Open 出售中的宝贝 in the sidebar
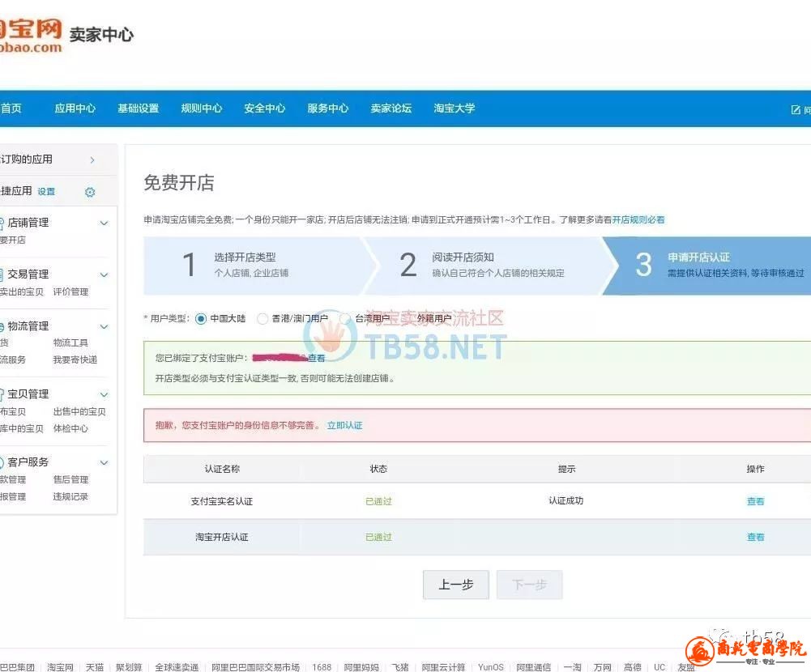The image size is (811, 672). pos(79,412)
